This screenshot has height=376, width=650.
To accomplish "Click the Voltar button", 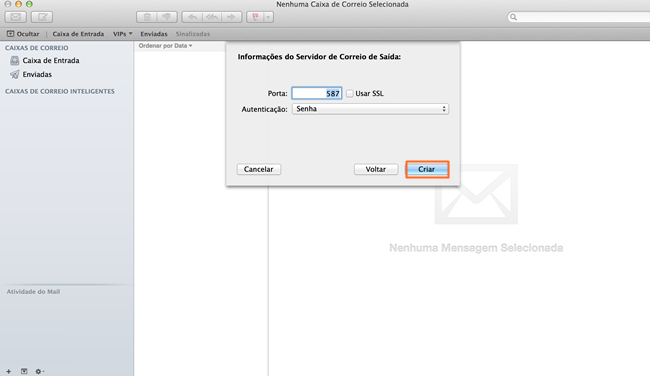I will pos(376,169).
